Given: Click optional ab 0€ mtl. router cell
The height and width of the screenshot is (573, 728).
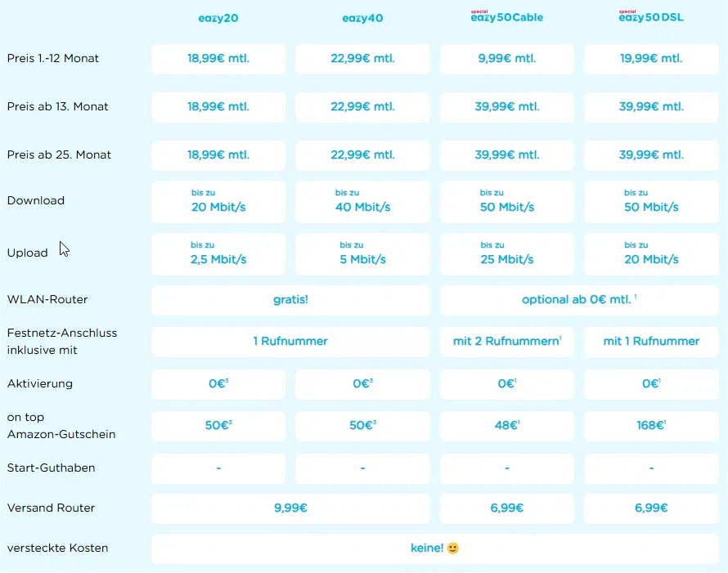Looking at the screenshot, I should 578,300.
